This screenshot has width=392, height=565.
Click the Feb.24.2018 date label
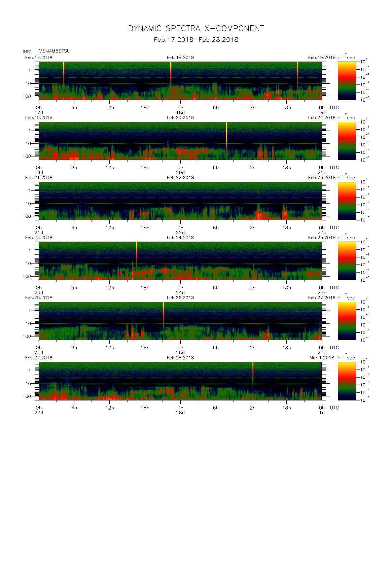pyautogui.click(x=180, y=238)
